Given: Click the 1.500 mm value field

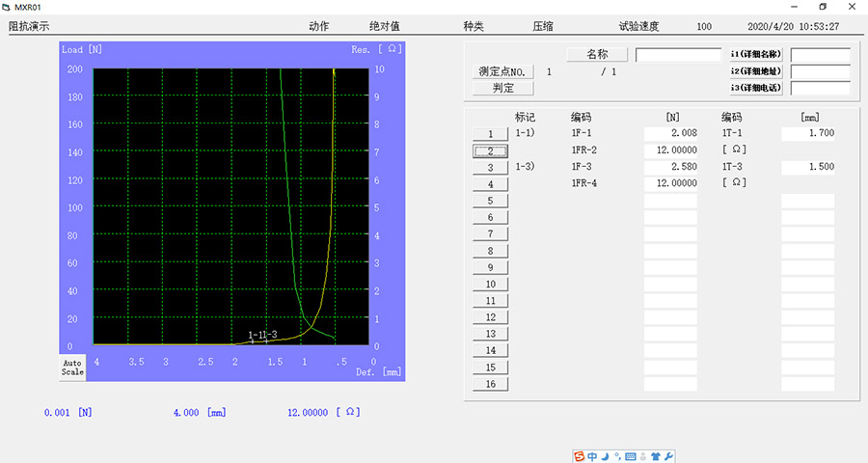Looking at the screenshot, I should (807, 167).
